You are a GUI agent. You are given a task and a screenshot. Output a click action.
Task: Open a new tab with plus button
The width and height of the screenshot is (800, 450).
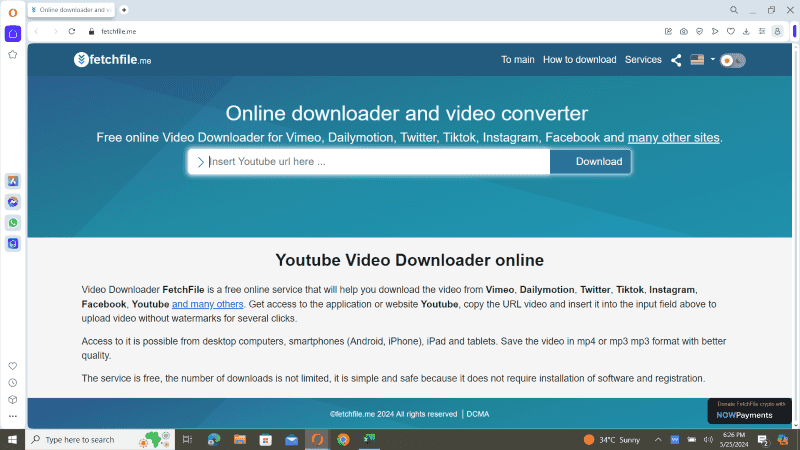[124, 10]
